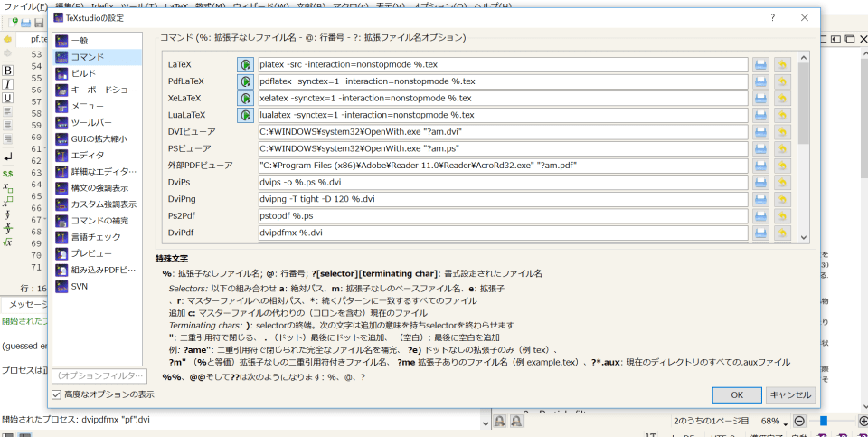This screenshot has height=437, width=868.
Task: Insert inline math with the $$ icon
Action: coord(8,174)
